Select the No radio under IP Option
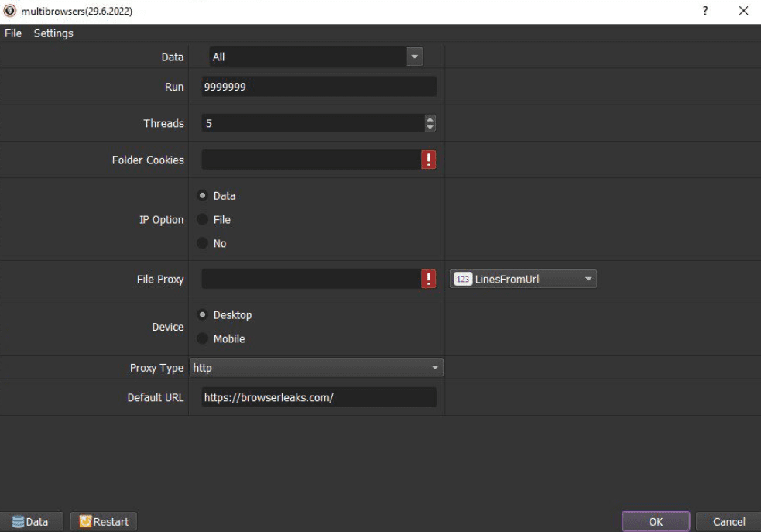This screenshot has height=532, width=761. (x=202, y=243)
